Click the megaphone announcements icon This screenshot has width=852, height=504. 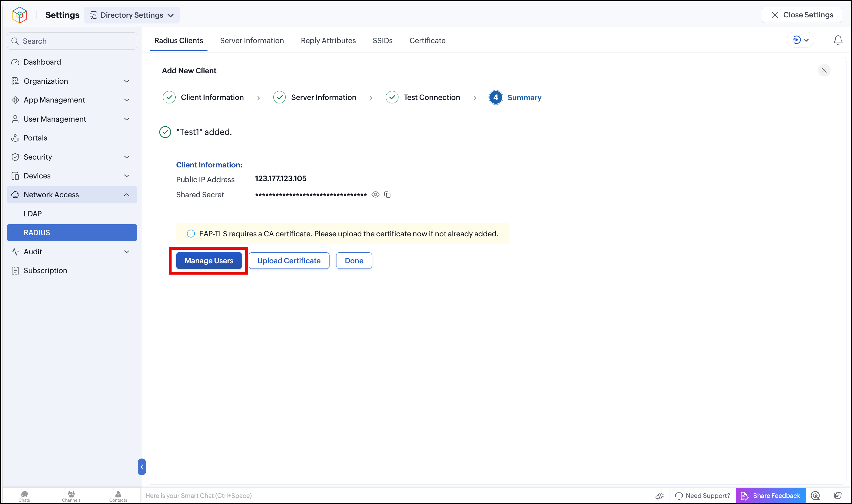[660, 496]
